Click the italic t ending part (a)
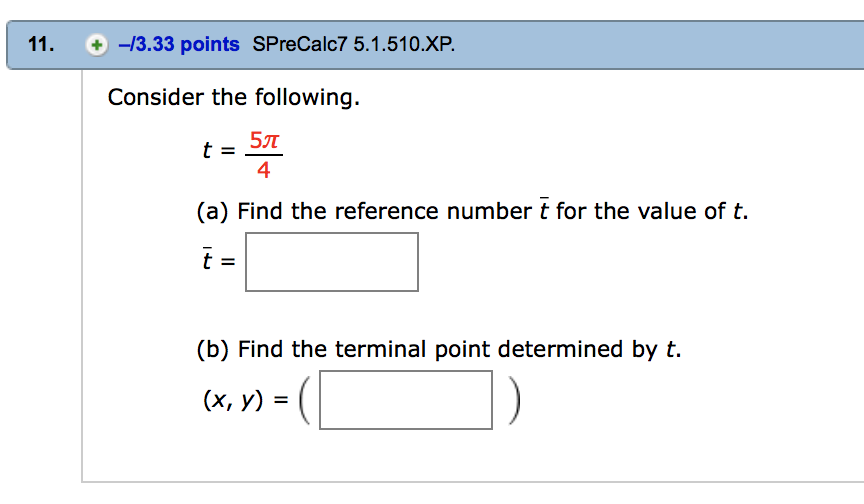The image size is (864, 504). click(739, 212)
